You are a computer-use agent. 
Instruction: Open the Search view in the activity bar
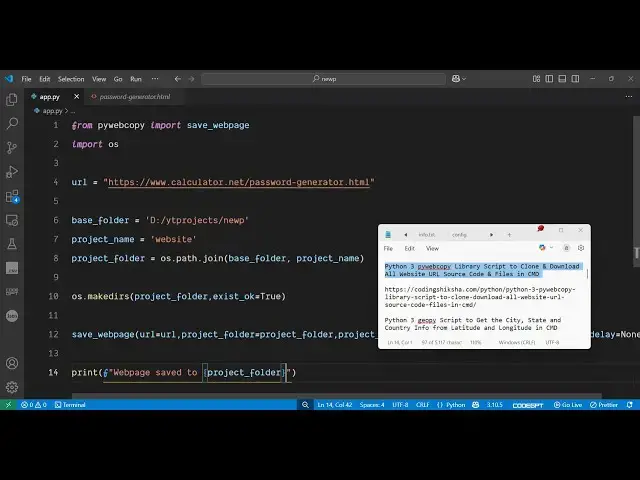point(12,123)
